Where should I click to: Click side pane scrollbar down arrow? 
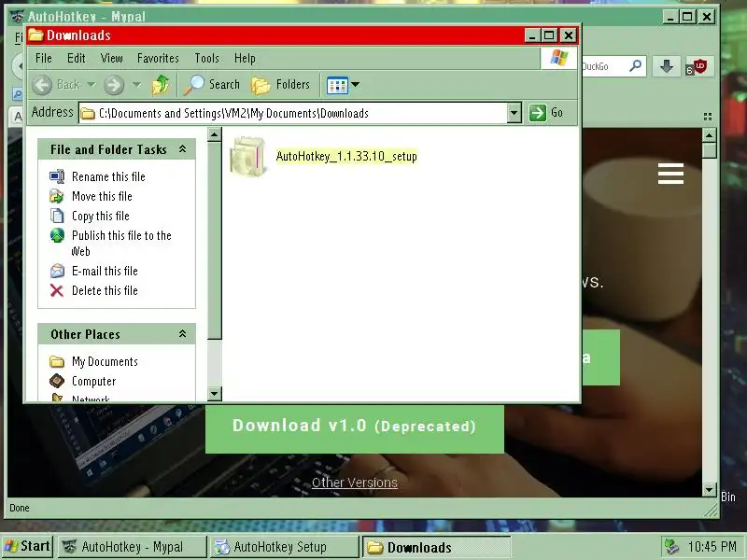(x=215, y=393)
